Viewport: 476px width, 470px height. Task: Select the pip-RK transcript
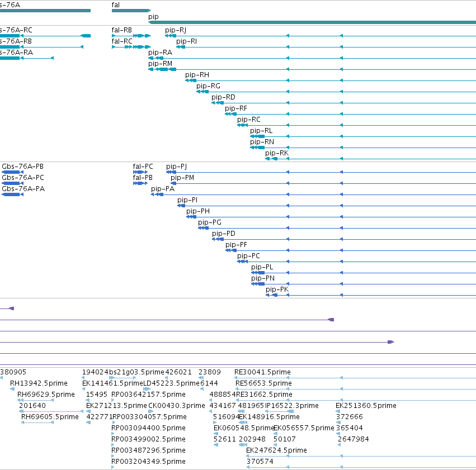tap(371, 159)
